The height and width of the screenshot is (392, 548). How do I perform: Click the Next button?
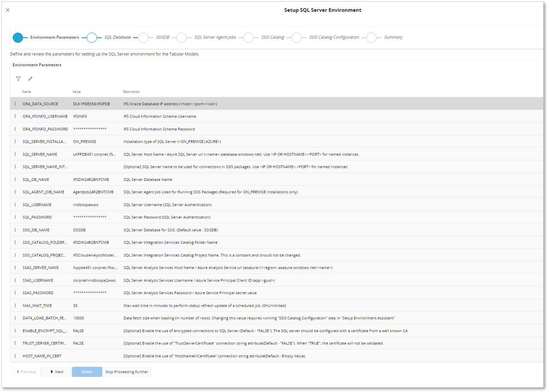pos(55,371)
